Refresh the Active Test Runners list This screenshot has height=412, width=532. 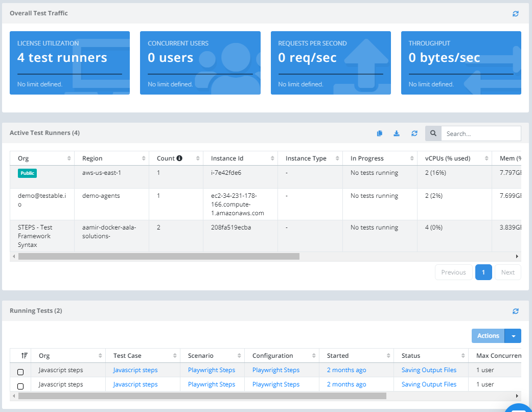pos(414,133)
